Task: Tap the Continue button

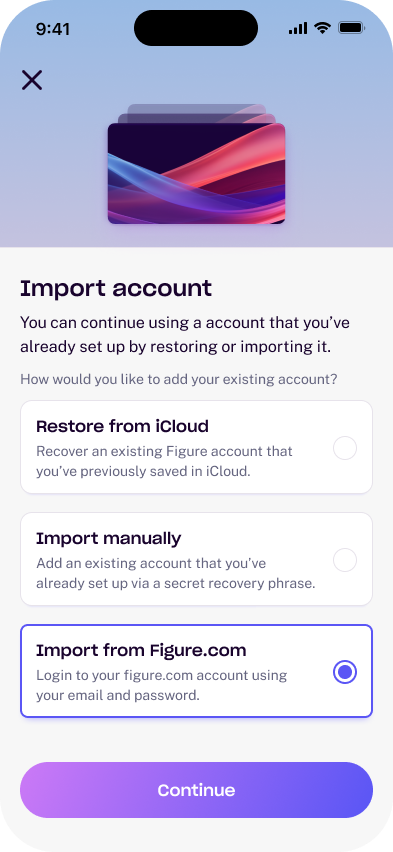Action: (x=196, y=790)
